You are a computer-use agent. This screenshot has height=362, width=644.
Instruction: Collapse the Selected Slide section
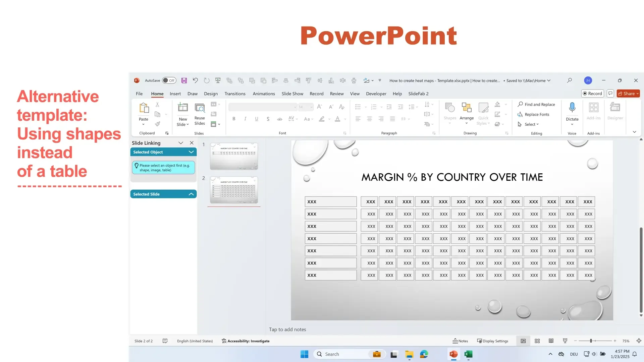191,194
